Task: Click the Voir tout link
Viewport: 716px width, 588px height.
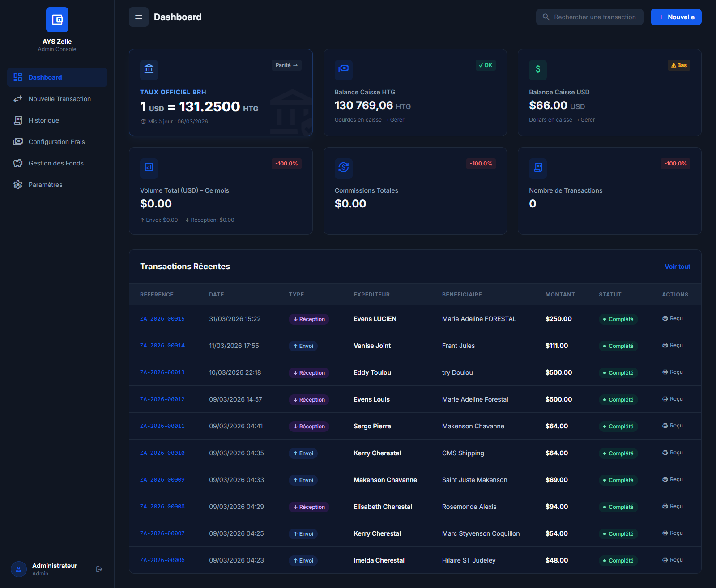Action: point(677,267)
